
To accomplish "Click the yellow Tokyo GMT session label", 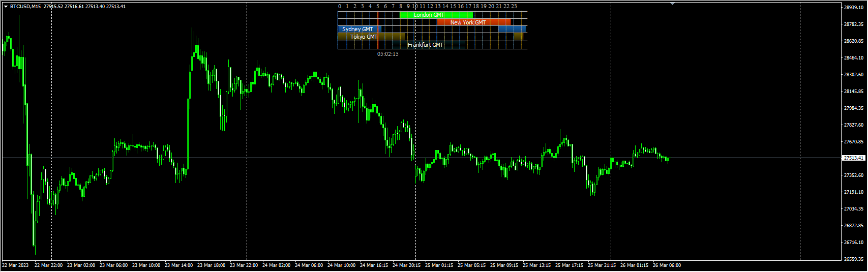I will [365, 37].
